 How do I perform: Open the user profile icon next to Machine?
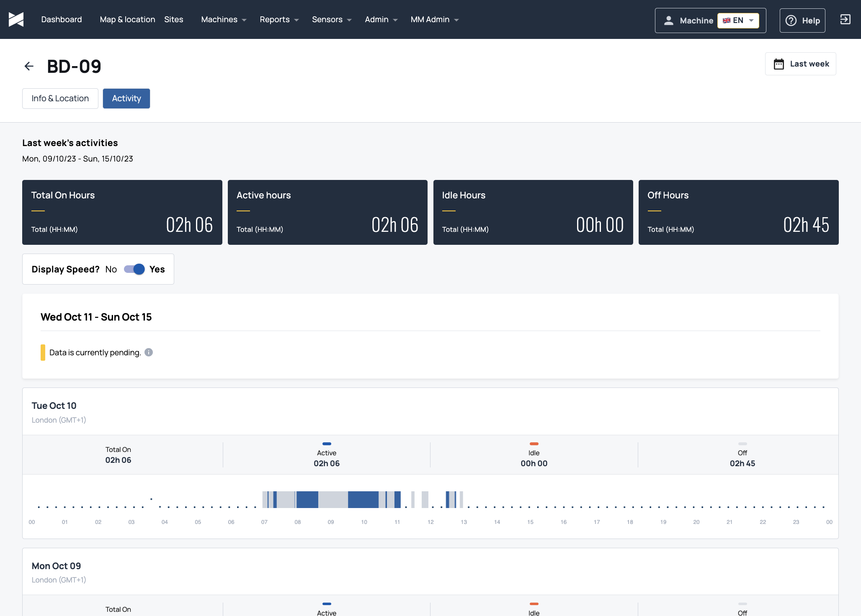pyautogui.click(x=669, y=21)
